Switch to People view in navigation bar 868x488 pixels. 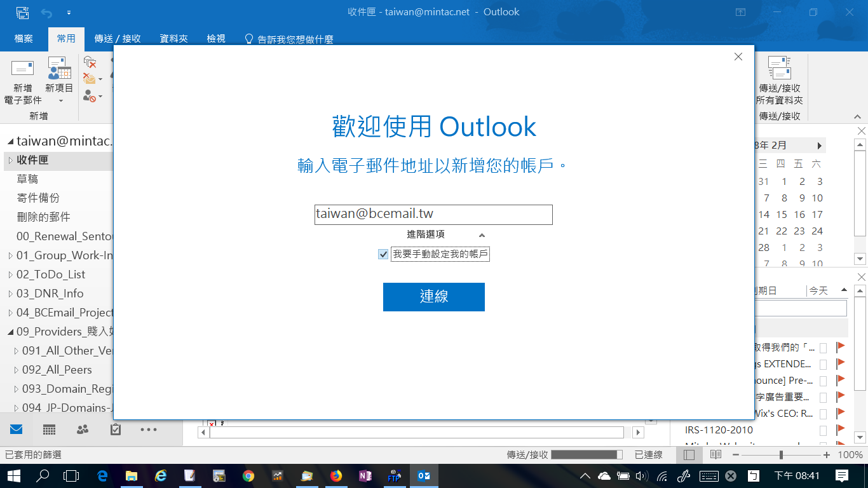[x=83, y=430]
